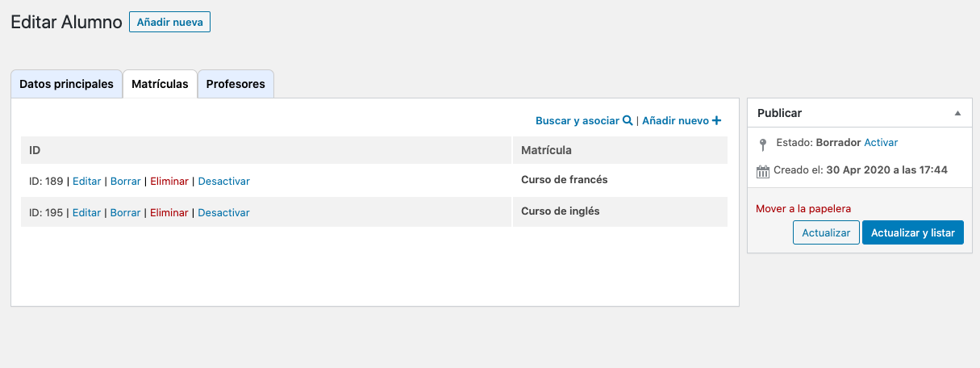This screenshot has height=368, width=980.
Task: Click Borrar for Curso de francés
Action: coord(125,181)
